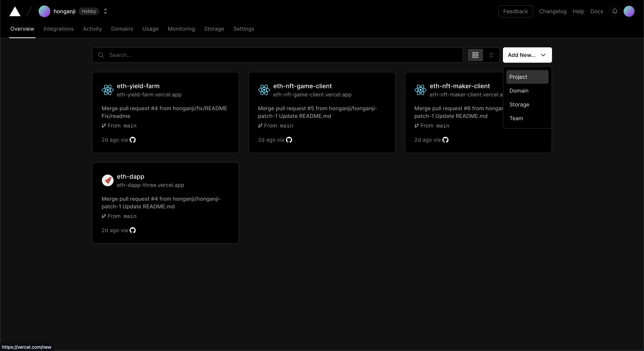Click '2d ago via' on eth-nft-game-client card
The height and width of the screenshot is (351, 644).
[x=271, y=140]
